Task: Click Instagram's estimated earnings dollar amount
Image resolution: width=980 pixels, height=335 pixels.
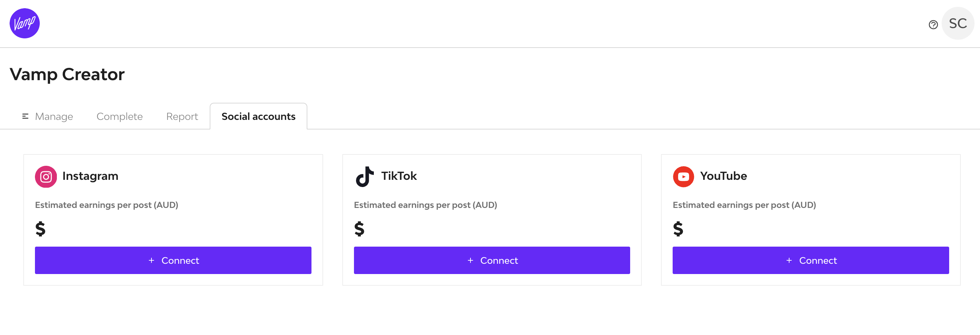Action: tap(40, 229)
